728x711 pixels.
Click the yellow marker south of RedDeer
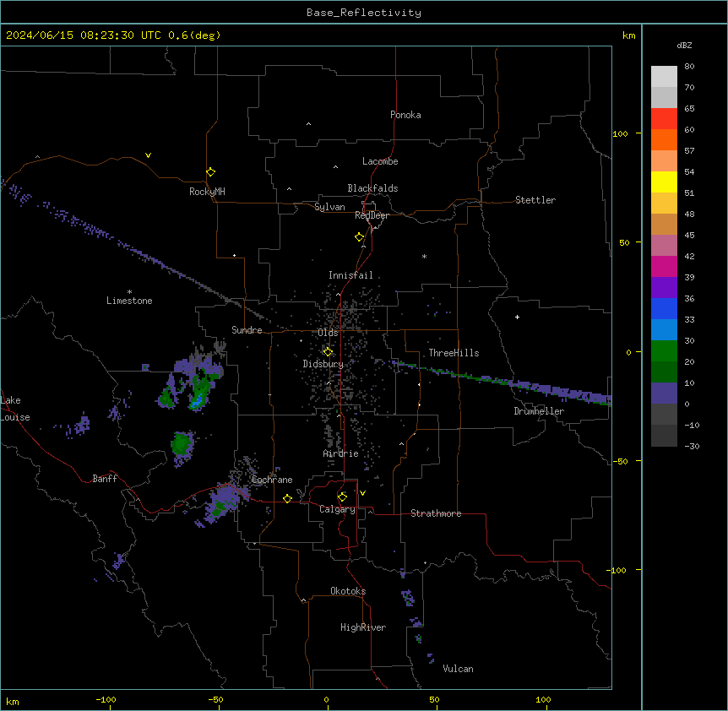[x=360, y=237]
